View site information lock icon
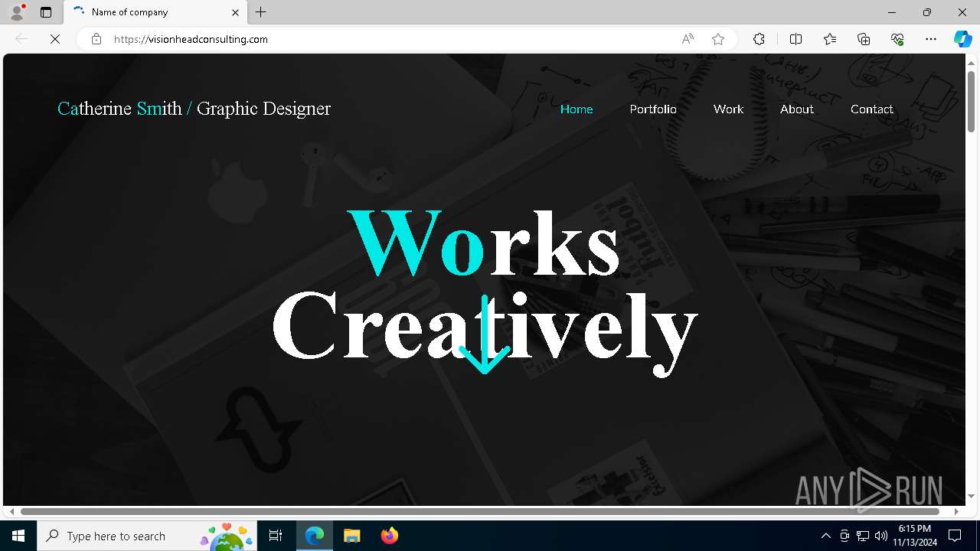 [x=96, y=39]
